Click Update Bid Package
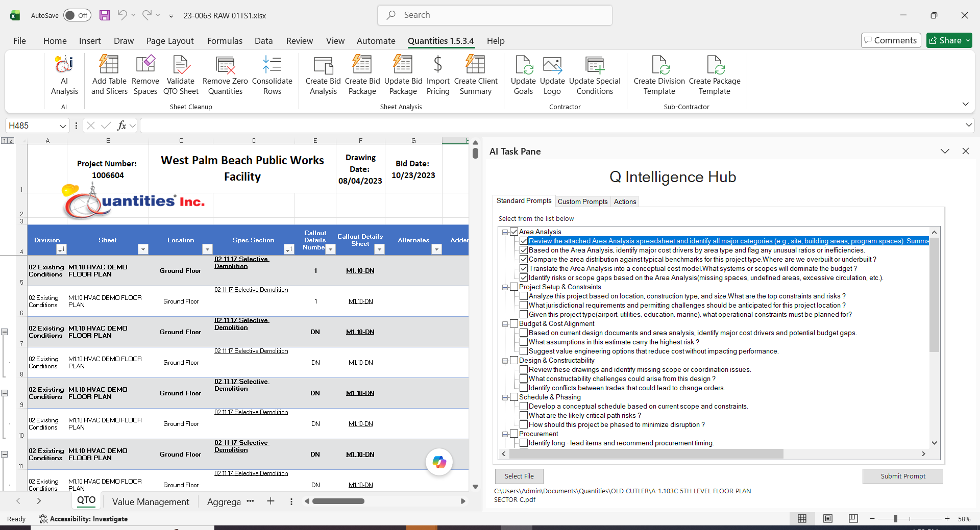This screenshot has height=530, width=980. tap(403, 75)
